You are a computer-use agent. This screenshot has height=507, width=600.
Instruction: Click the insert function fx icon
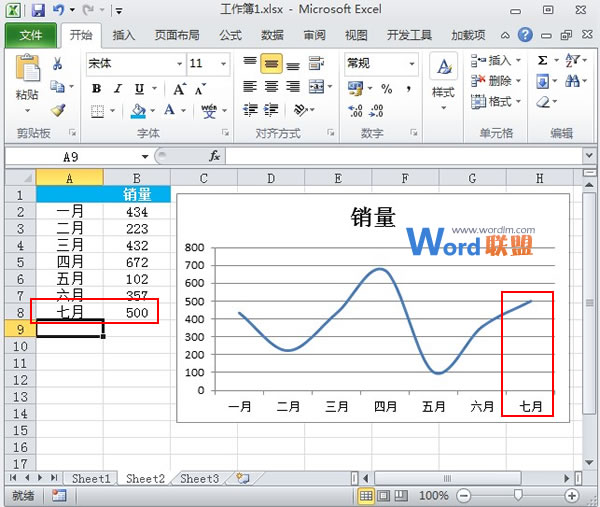(214, 156)
